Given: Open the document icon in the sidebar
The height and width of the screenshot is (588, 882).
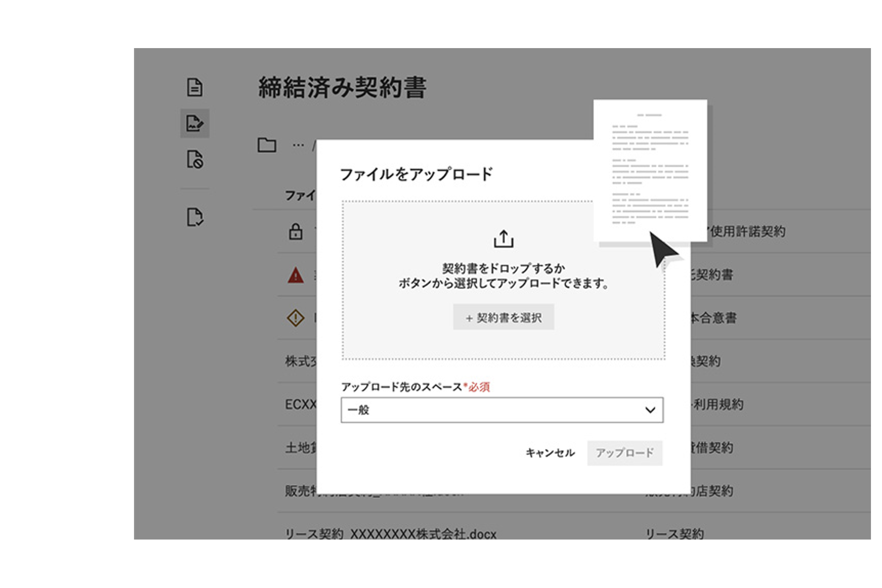Looking at the screenshot, I should coord(195,87).
